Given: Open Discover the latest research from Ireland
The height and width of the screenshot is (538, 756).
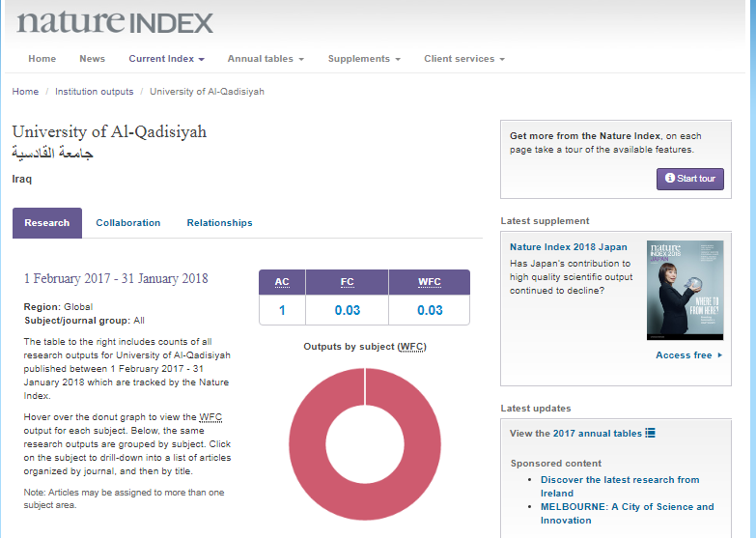Looking at the screenshot, I should click(620, 487).
